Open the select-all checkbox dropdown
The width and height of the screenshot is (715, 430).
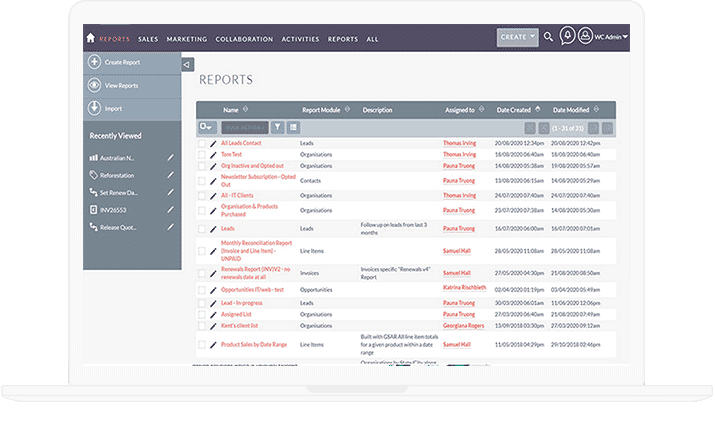206,127
